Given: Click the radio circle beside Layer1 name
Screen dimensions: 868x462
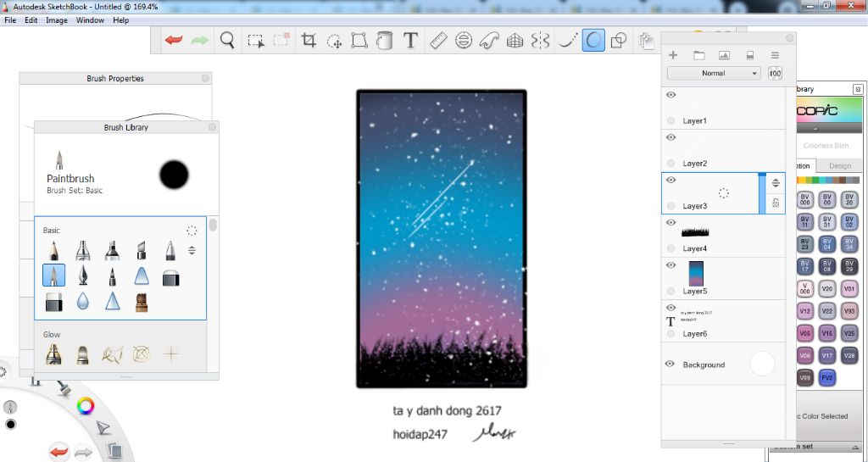Looking at the screenshot, I should 671,120.
